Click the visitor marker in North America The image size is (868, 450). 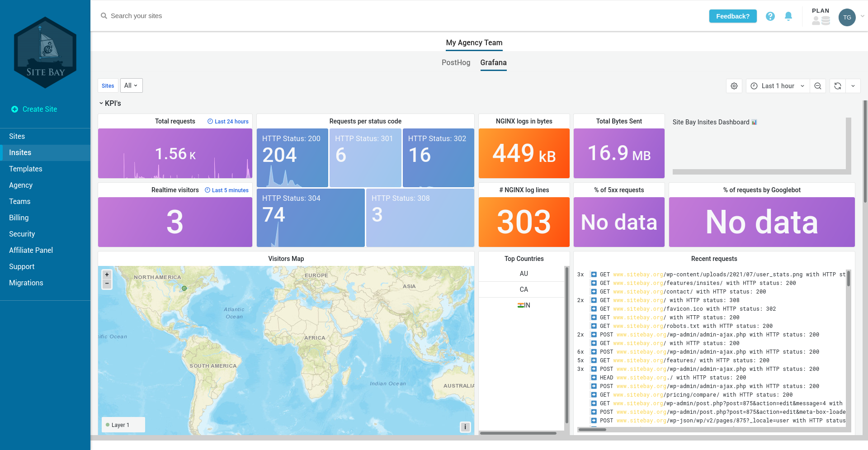[x=184, y=288]
